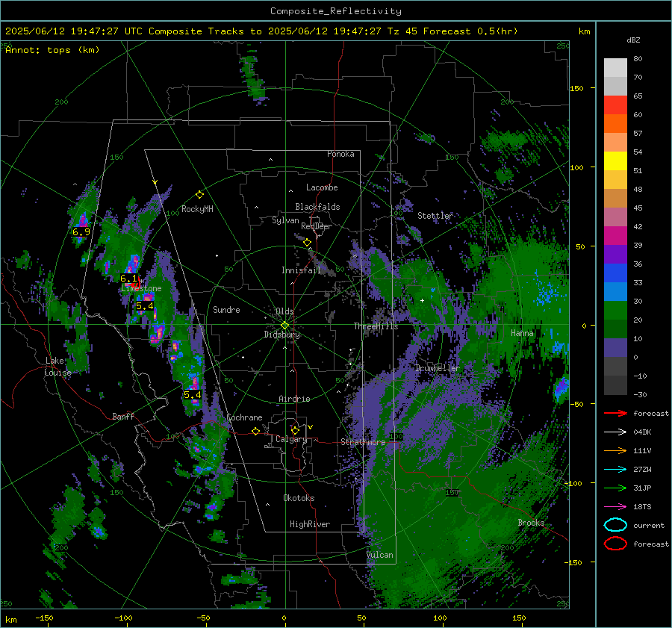Select the white 04DK arrow symbol
The height and width of the screenshot is (628, 672).
[615, 432]
